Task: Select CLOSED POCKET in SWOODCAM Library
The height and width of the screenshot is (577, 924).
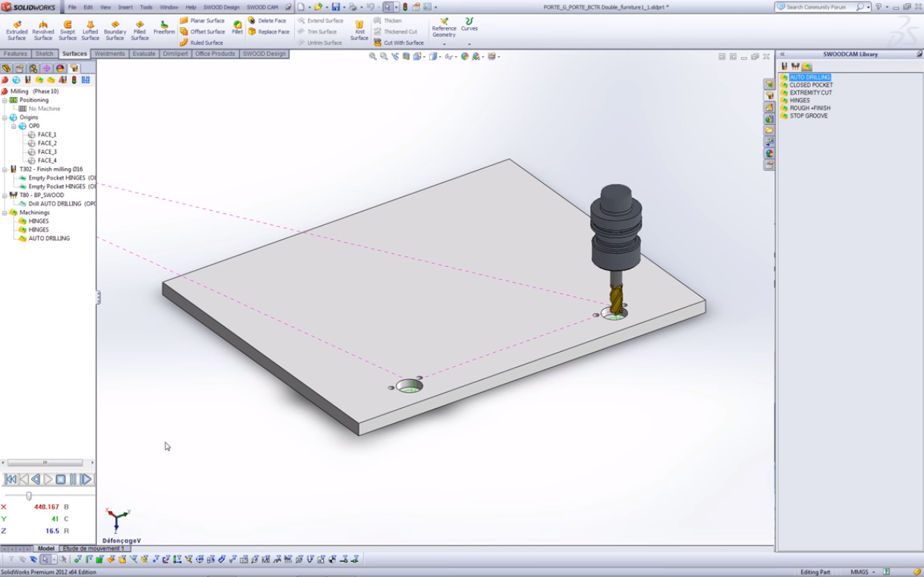Action: point(810,85)
